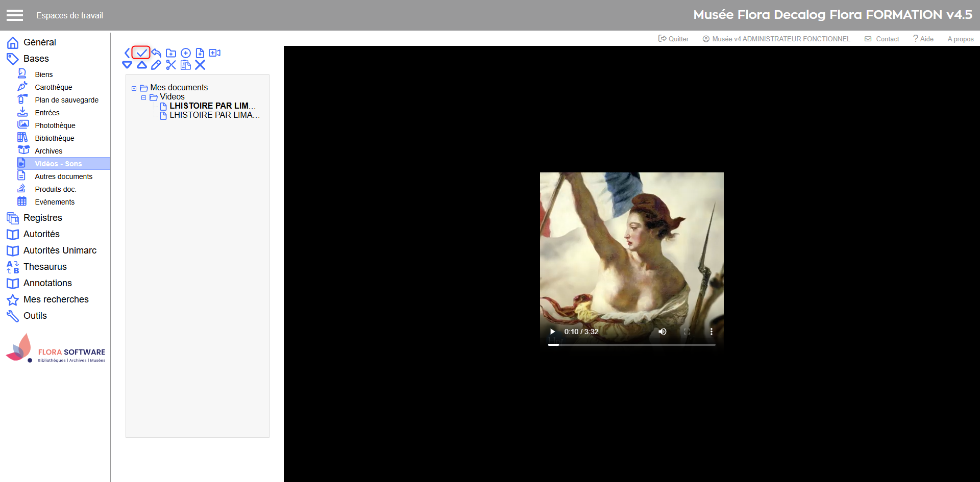
Task: Open the Thesaurus section in sidebar
Action: [x=45, y=267]
